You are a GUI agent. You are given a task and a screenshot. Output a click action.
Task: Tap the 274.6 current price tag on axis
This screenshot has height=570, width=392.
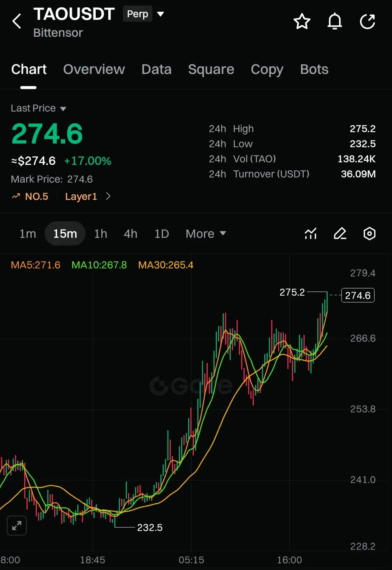358,295
